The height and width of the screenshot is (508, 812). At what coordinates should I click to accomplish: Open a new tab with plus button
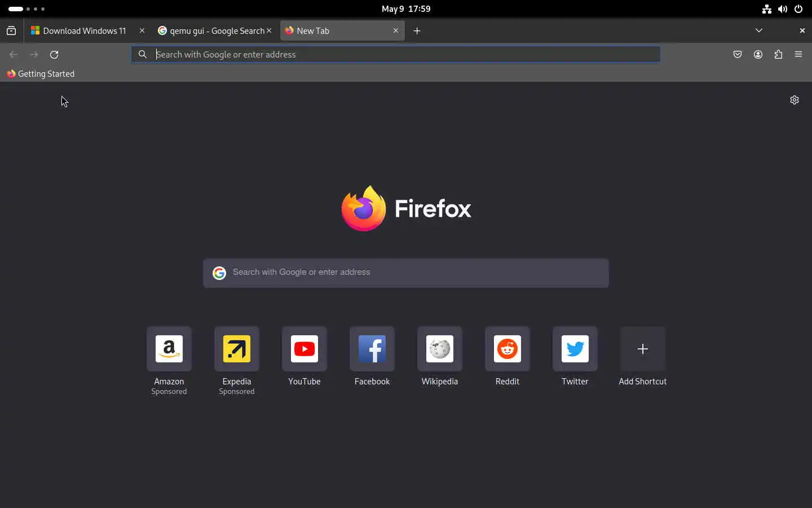[417, 30]
